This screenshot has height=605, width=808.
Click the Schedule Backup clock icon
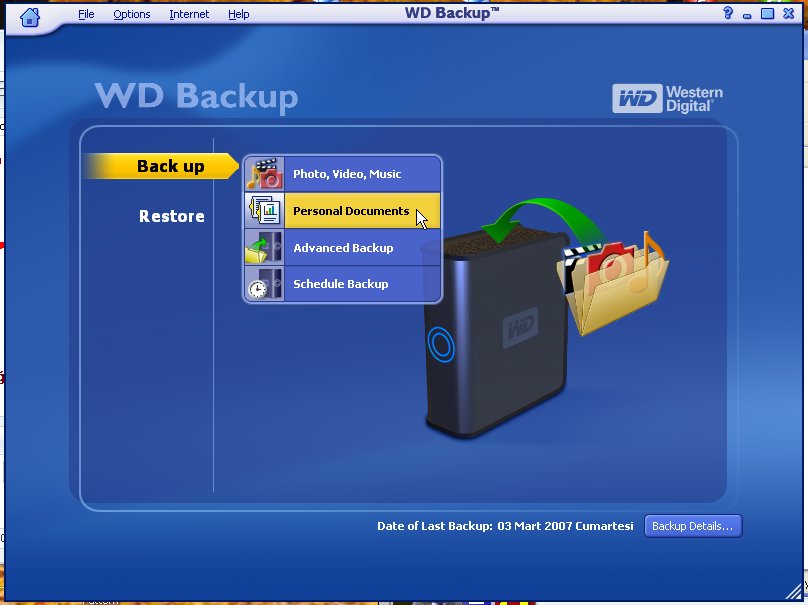(264, 283)
